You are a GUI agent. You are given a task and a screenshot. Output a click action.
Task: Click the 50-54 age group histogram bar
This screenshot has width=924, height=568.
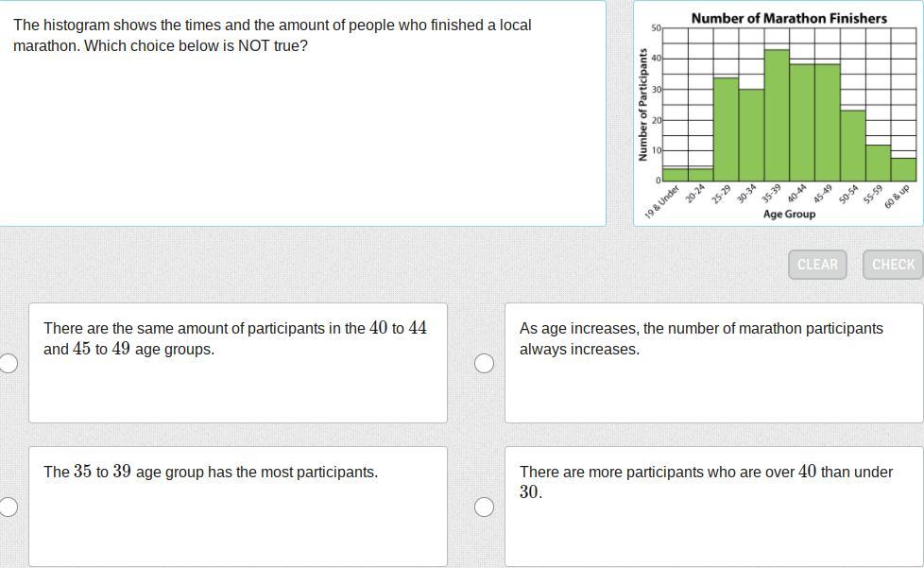coord(853,146)
